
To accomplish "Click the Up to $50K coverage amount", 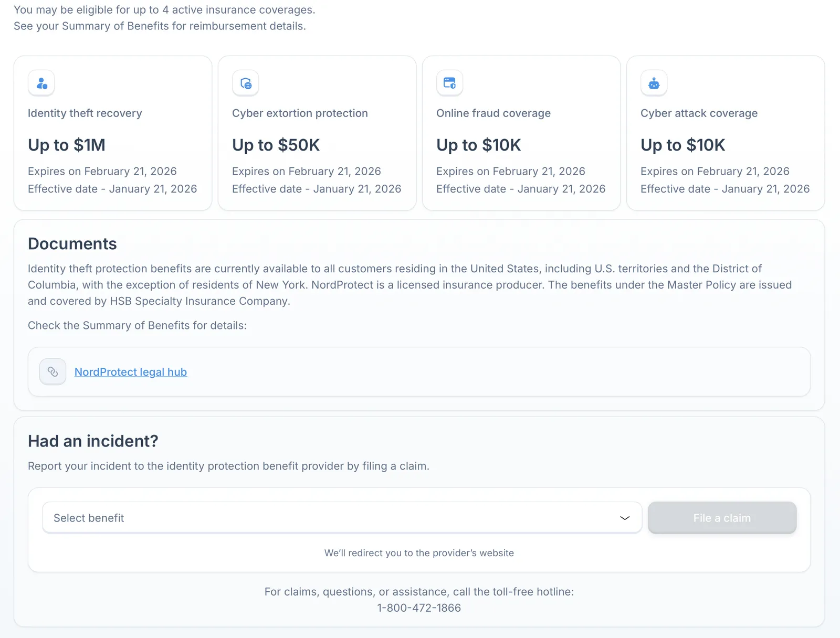I will [276, 145].
